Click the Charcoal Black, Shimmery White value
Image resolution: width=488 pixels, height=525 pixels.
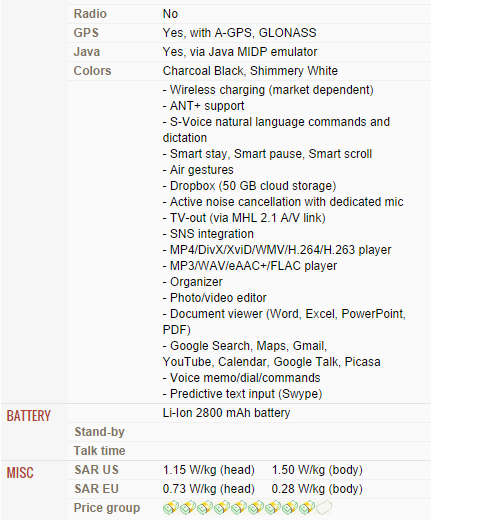[x=250, y=71]
